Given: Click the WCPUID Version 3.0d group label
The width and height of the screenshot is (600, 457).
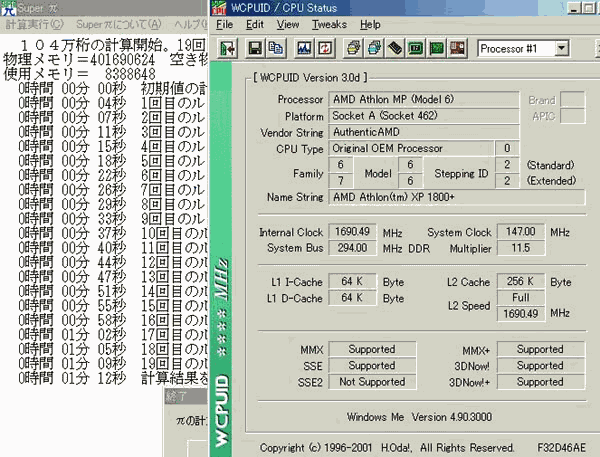Looking at the screenshot, I should click(x=310, y=78).
